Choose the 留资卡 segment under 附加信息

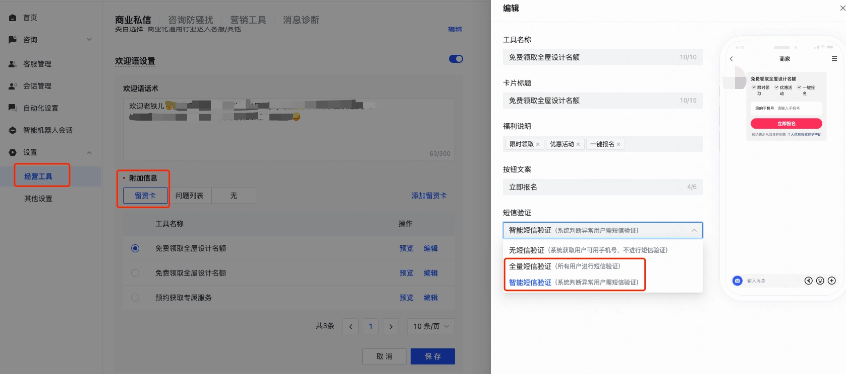[x=145, y=196]
